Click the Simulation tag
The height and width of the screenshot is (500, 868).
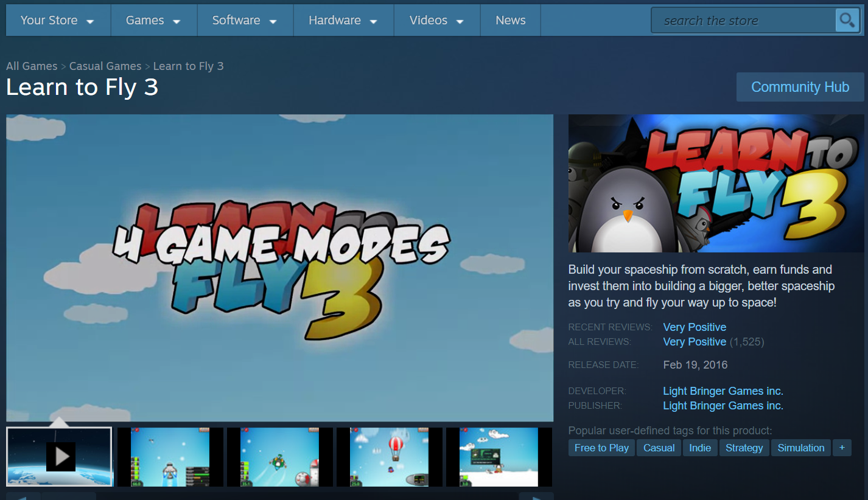click(801, 448)
